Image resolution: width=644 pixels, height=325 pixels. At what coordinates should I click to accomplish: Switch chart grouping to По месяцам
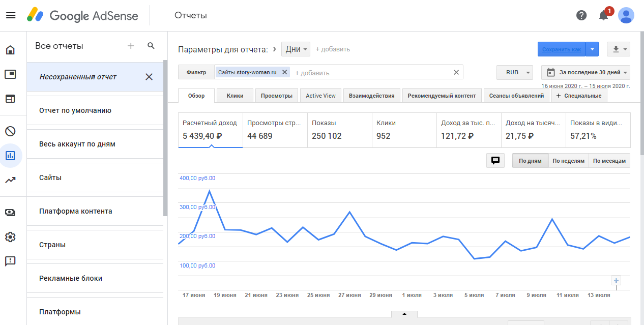(609, 161)
